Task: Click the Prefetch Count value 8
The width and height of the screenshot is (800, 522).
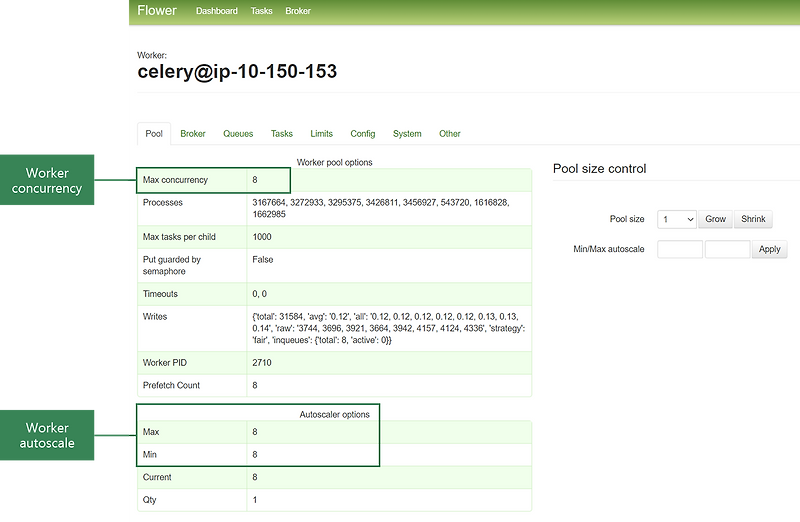Action: [x=255, y=385]
